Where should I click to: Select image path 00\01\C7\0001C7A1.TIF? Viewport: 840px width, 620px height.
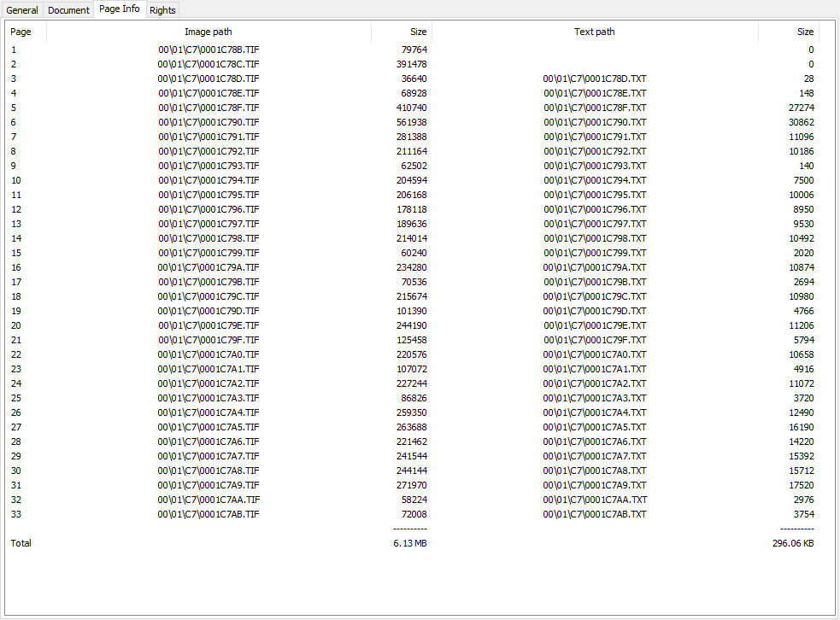click(209, 369)
